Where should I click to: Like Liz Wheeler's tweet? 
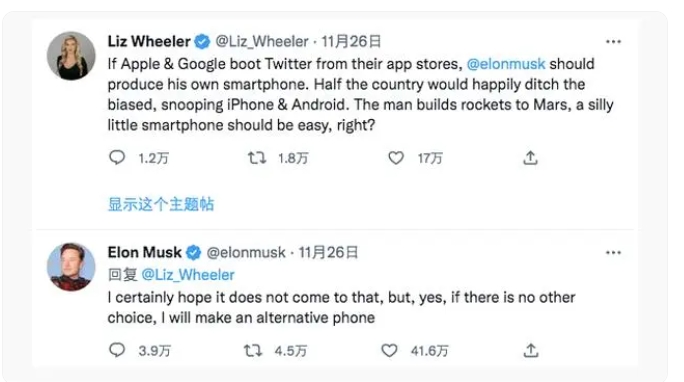396,157
